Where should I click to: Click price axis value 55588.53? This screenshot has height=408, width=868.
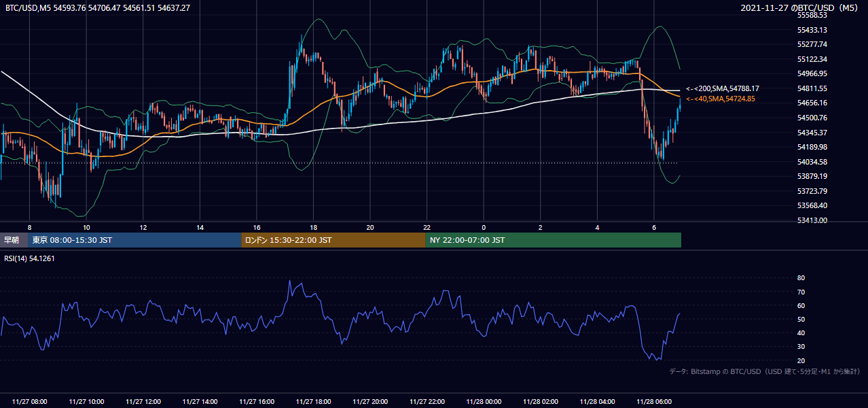(812, 15)
